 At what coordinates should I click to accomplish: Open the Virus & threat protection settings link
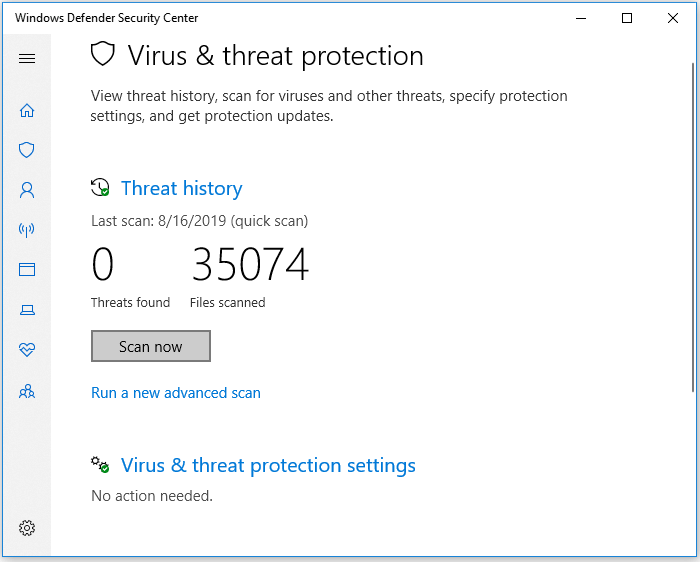268,465
